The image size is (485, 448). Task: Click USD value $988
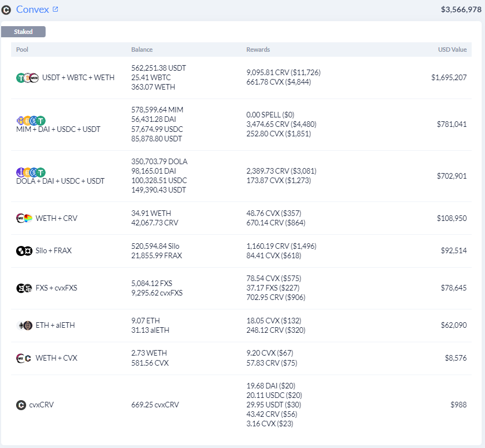coord(458,405)
